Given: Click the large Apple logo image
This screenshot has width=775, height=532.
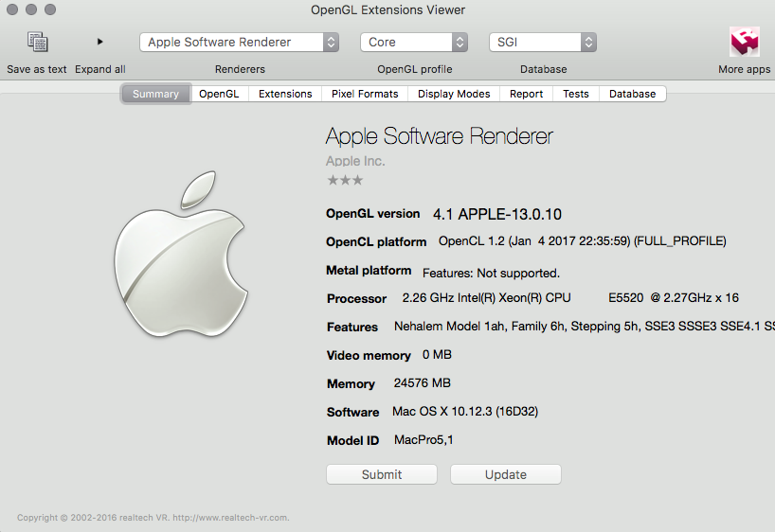Looking at the screenshot, I should coord(181,254).
